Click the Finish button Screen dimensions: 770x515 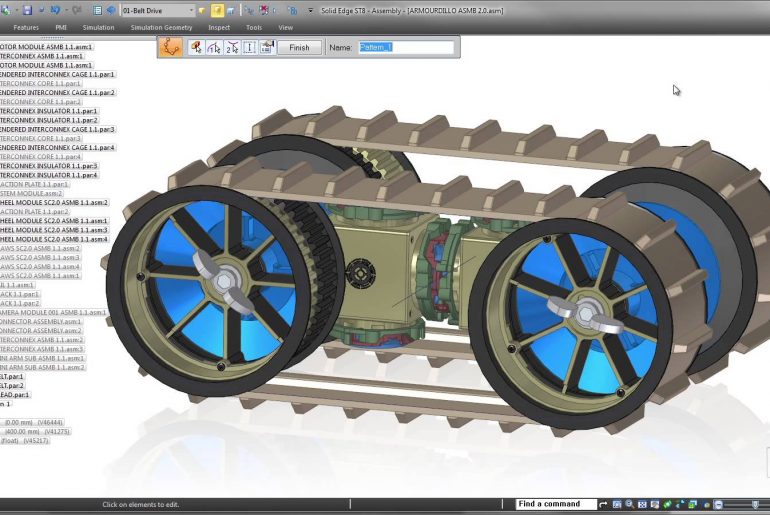coord(299,47)
